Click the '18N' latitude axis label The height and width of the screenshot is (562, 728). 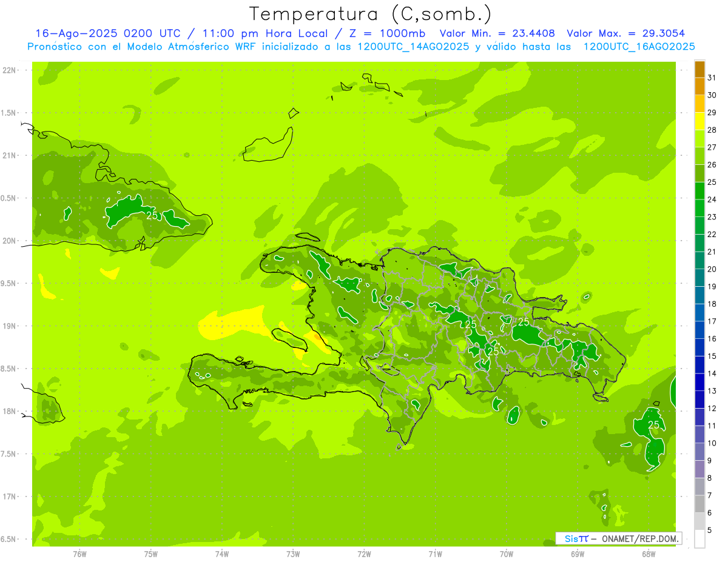pos(10,411)
